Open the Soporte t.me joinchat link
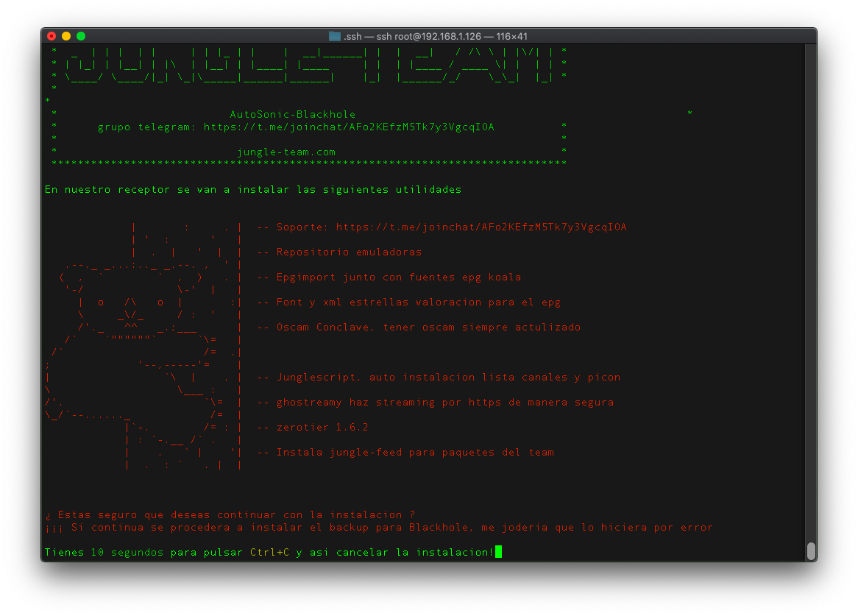 point(481,227)
